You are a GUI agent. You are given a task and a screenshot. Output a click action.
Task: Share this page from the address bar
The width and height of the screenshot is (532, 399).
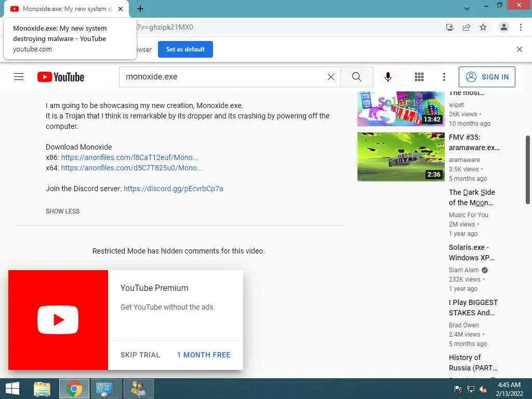(467, 27)
